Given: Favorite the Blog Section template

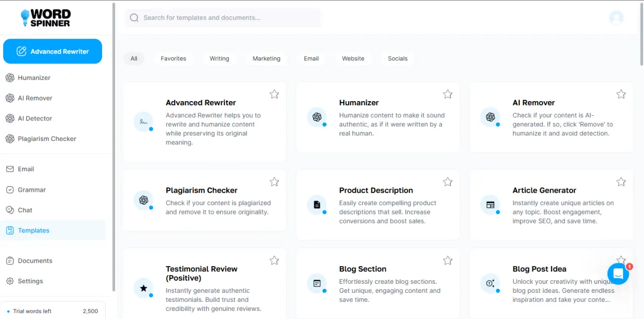Looking at the screenshot, I should [x=448, y=260].
